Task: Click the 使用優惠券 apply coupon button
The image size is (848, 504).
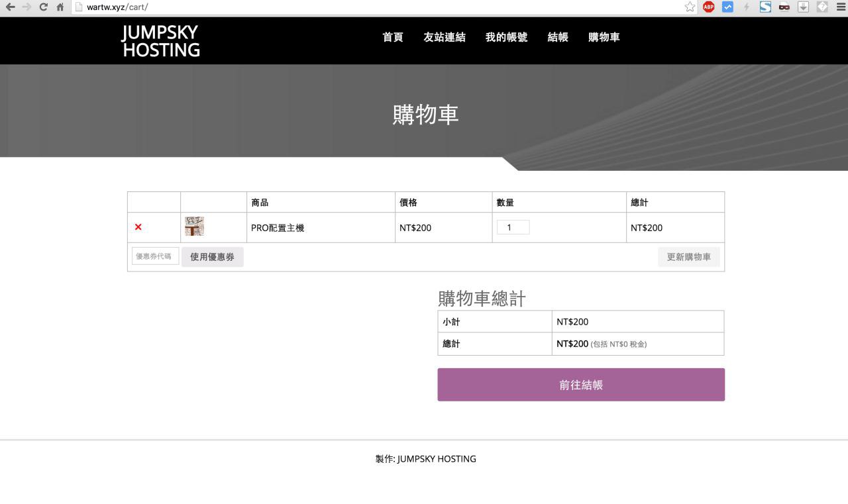Action: tap(212, 257)
